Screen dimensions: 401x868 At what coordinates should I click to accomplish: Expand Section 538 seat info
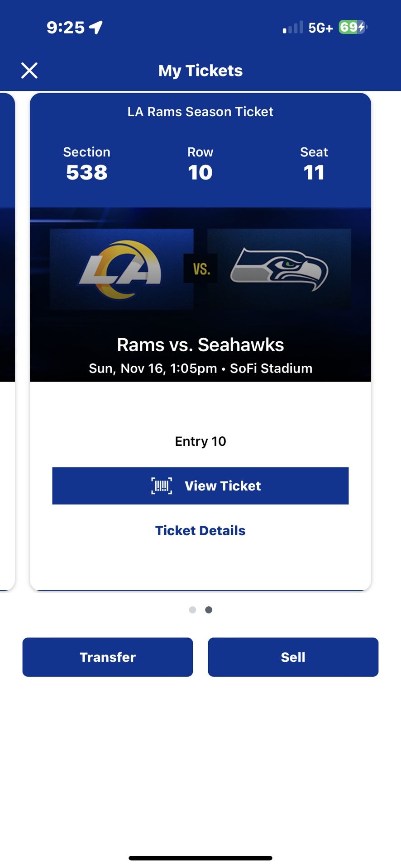point(86,164)
